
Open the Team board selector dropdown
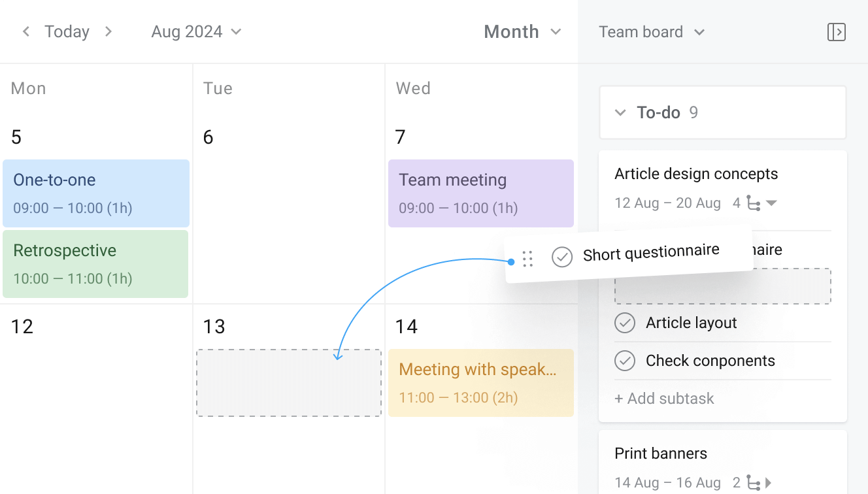(650, 31)
